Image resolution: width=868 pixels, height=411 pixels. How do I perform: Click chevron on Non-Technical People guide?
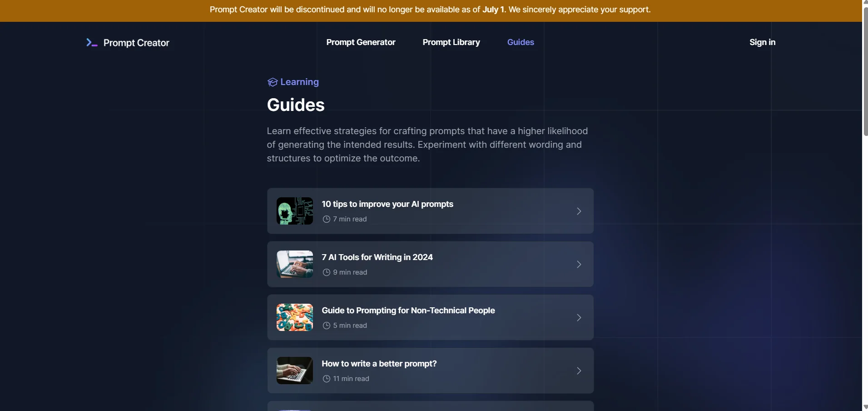click(x=579, y=317)
